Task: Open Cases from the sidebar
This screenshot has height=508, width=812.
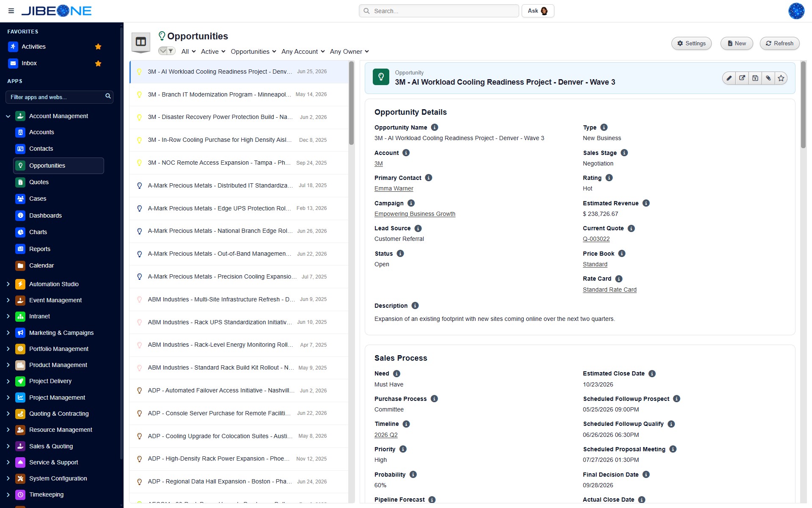Action: 38,199
